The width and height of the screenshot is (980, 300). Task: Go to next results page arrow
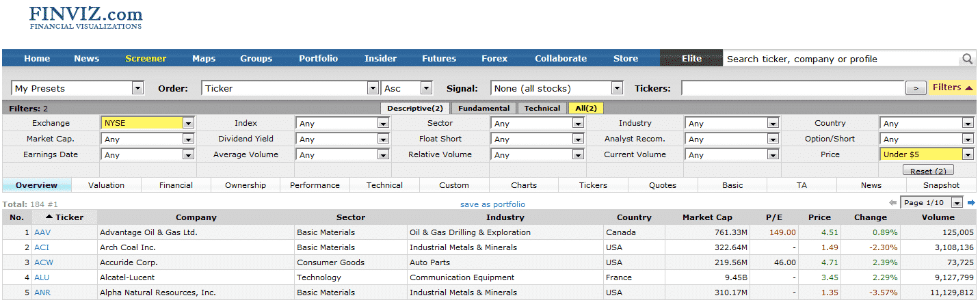click(971, 203)
